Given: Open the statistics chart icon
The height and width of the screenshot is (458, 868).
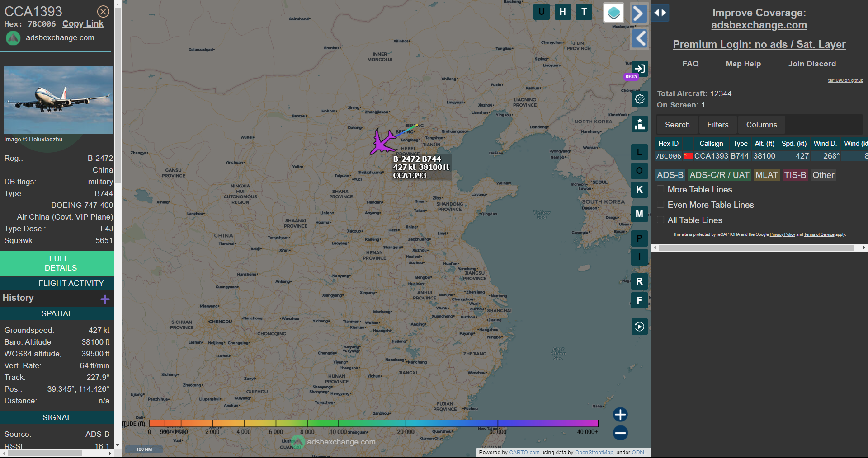Looking at the screenshot, I should 639,124.
